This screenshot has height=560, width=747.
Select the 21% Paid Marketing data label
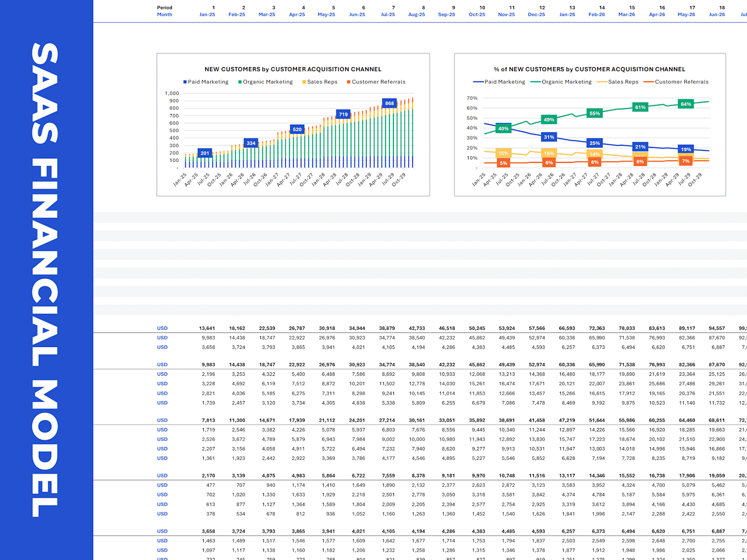[640, 147]
